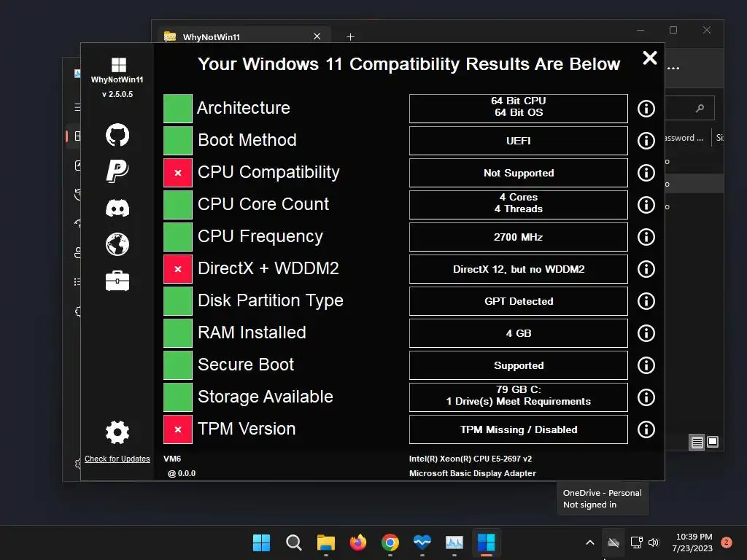Open the briefcase job icon
The image size is (747, 560).
[117, 281]
